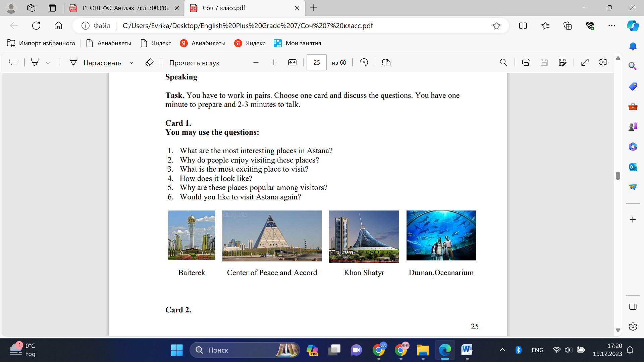
Task: Open PDF search magnifier
Action: [x=503, y=62]
